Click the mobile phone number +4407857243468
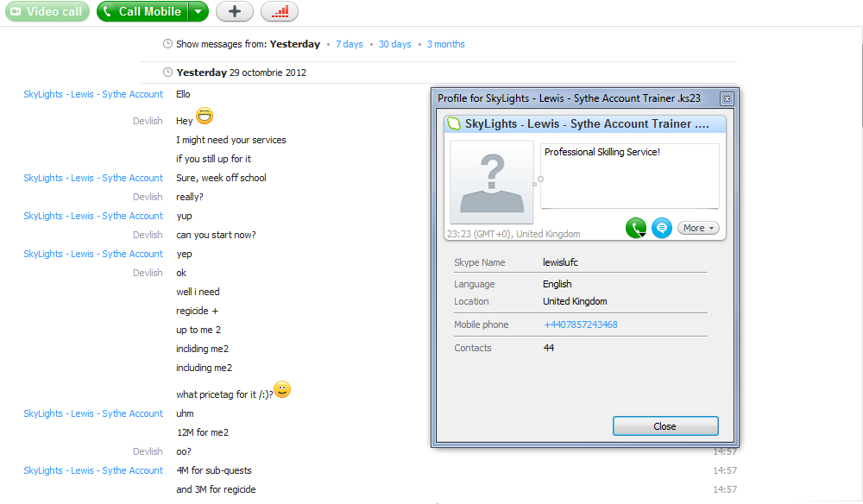863x504 pixels. pos(581,324)
